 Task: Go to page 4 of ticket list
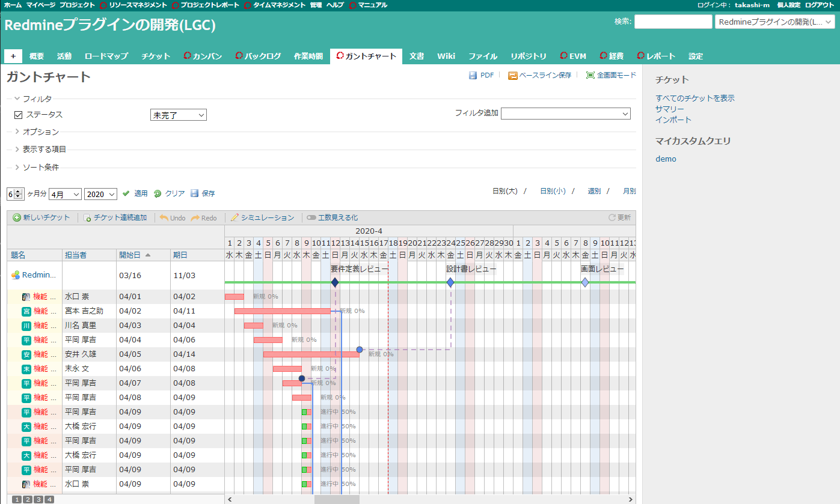[49, 499]
